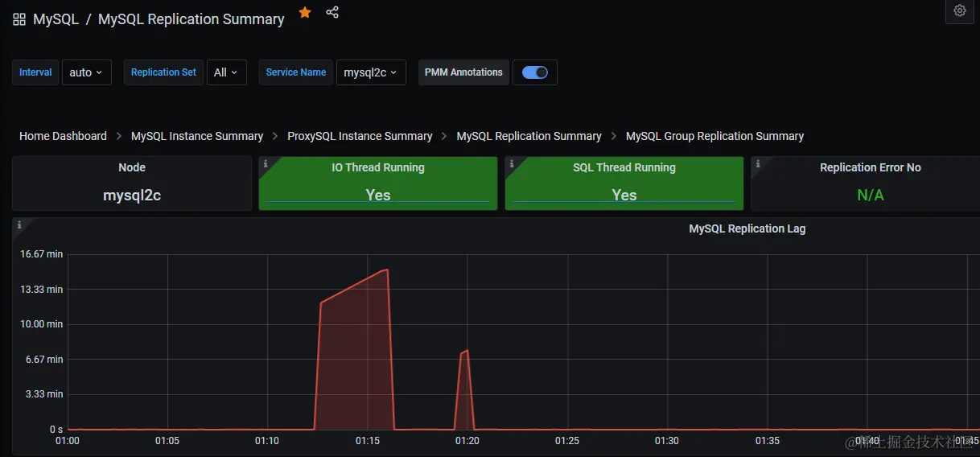Open MySQL Instance Summary link
The height and width of the screenshot is (457, 980).
pos(197,136)
